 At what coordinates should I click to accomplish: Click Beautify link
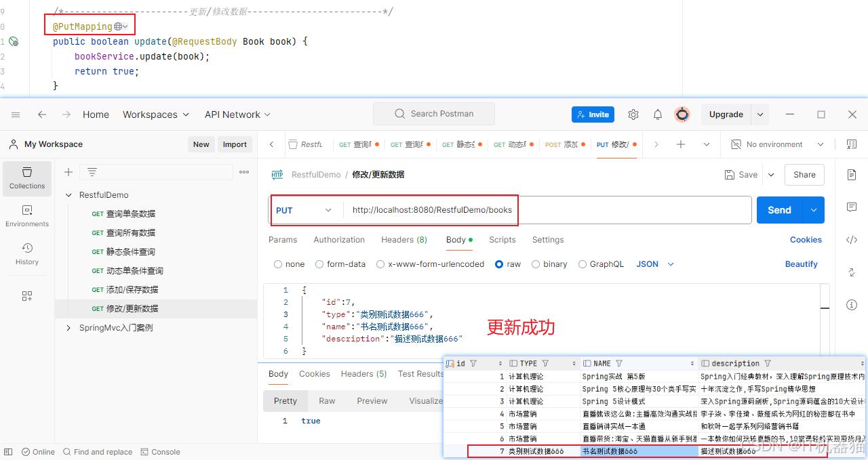pos(802,264)
